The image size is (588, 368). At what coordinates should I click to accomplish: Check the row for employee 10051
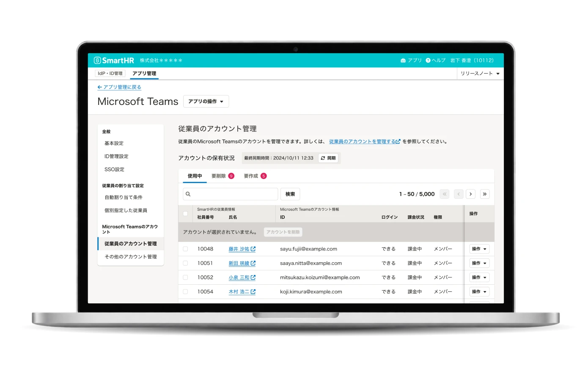[185, 263]
